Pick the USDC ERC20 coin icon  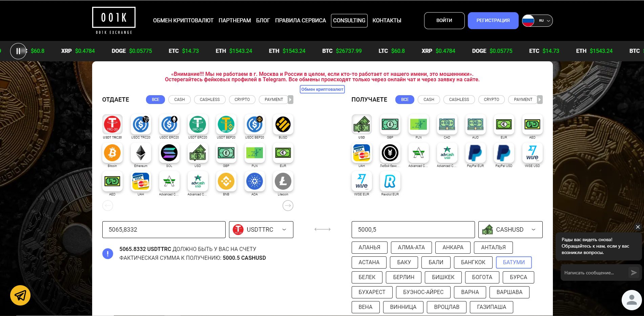point(169,124)
